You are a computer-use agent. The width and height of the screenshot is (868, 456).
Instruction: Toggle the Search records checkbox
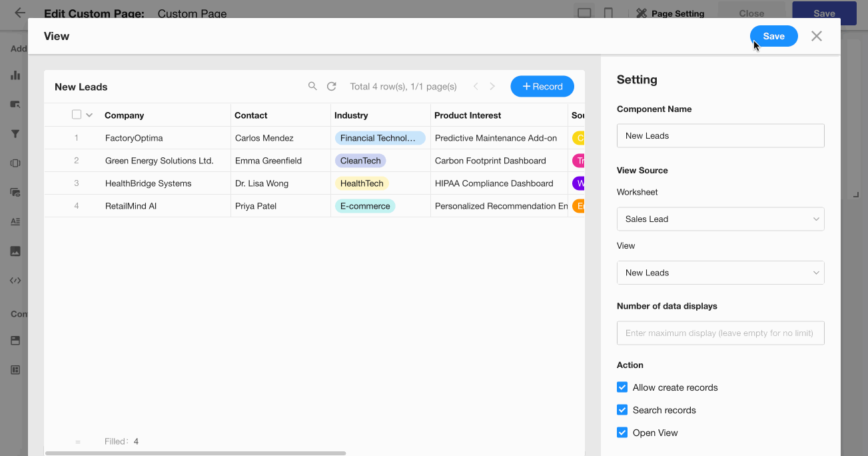[x=622, y=410]
